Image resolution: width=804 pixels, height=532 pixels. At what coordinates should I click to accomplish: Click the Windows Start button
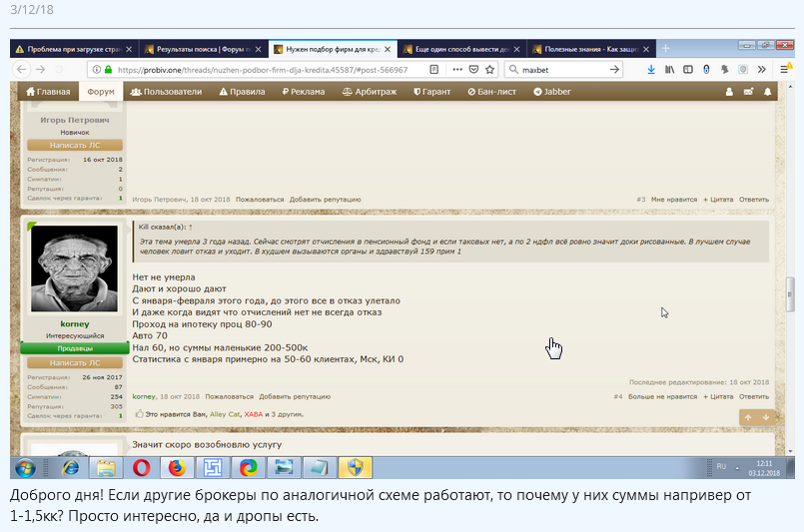(x=25, y=467)
